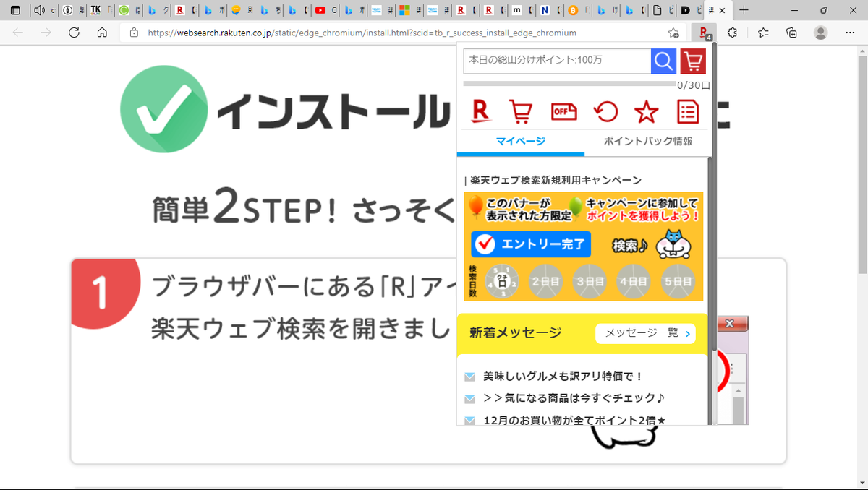Open the outlined cart icon in shortcut row

[521, 111]
